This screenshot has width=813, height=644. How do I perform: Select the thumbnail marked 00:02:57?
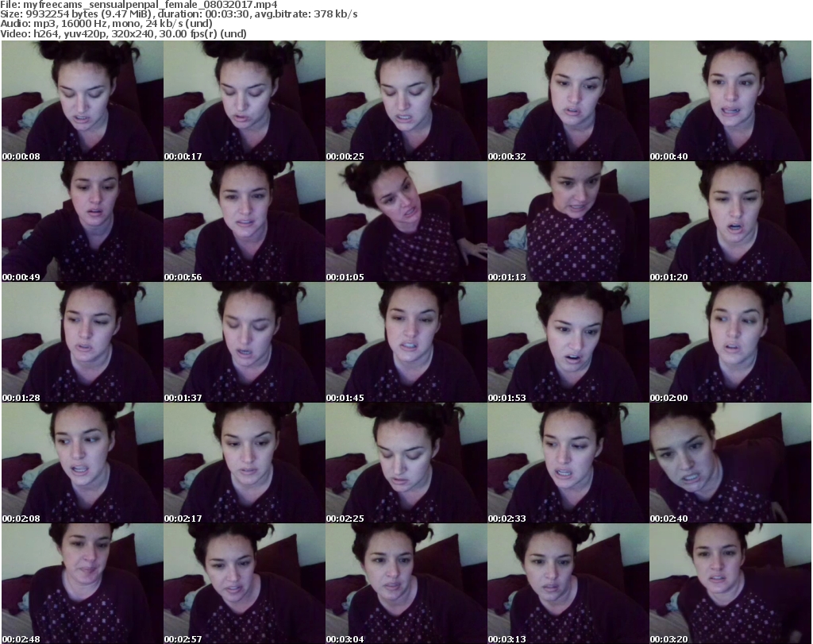(245, 584)
